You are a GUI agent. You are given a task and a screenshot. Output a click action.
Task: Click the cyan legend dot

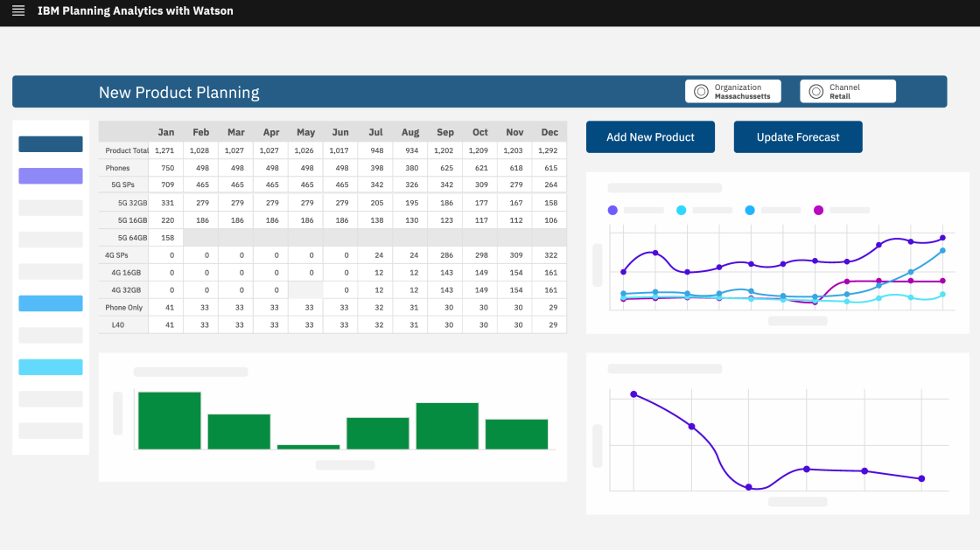click(x=682, y=211)
